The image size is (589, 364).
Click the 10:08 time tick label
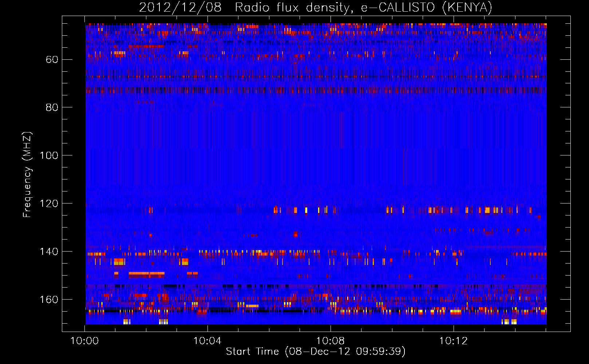point(331,341)
